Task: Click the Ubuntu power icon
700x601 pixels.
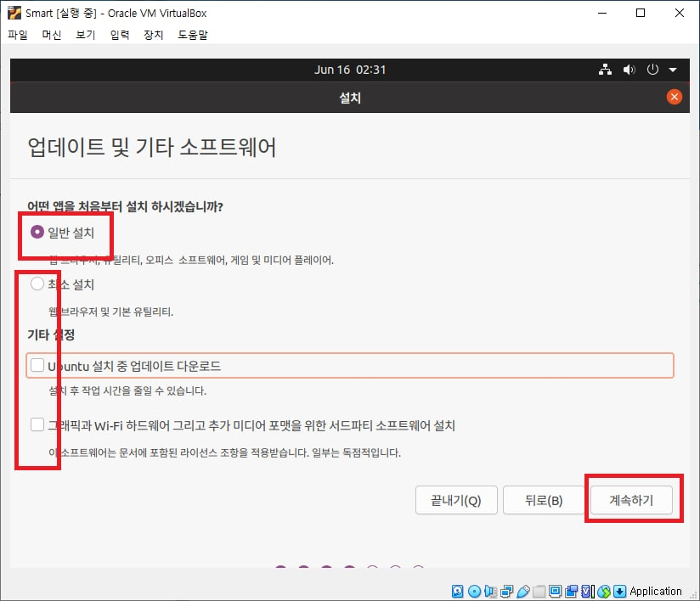Action: (652, 70)
